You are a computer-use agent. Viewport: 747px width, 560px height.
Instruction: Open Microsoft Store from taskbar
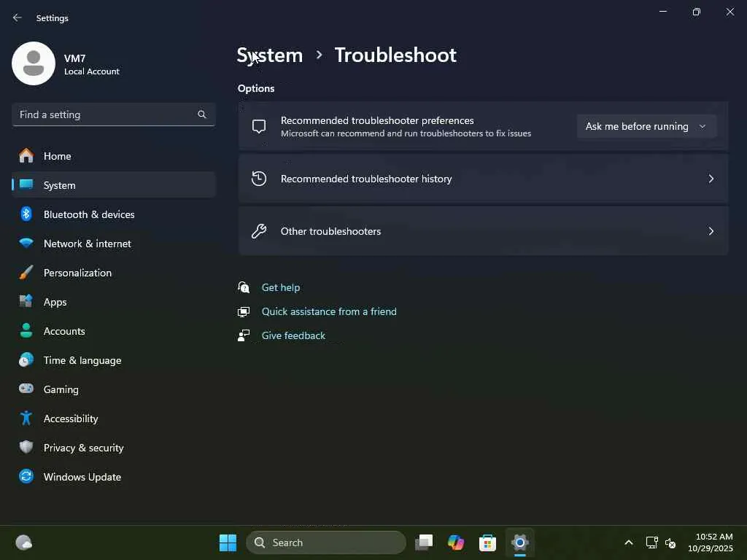(x=487, y=542)
